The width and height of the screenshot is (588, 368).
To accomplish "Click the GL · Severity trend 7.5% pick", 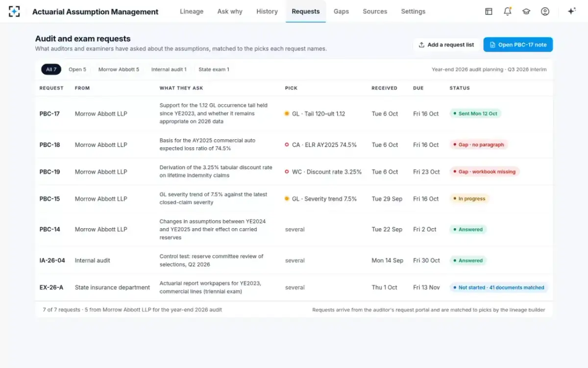I will pyautogui.click(x=324, y=199).
